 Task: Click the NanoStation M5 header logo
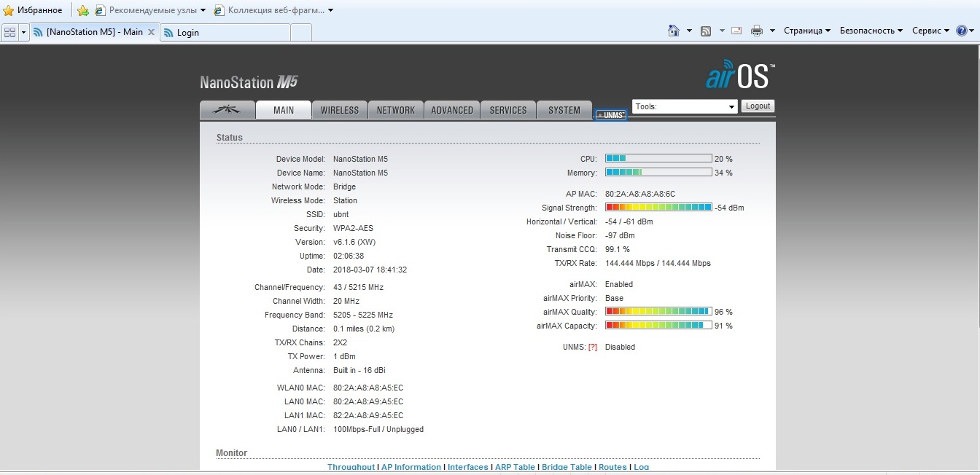coord(249,82)
